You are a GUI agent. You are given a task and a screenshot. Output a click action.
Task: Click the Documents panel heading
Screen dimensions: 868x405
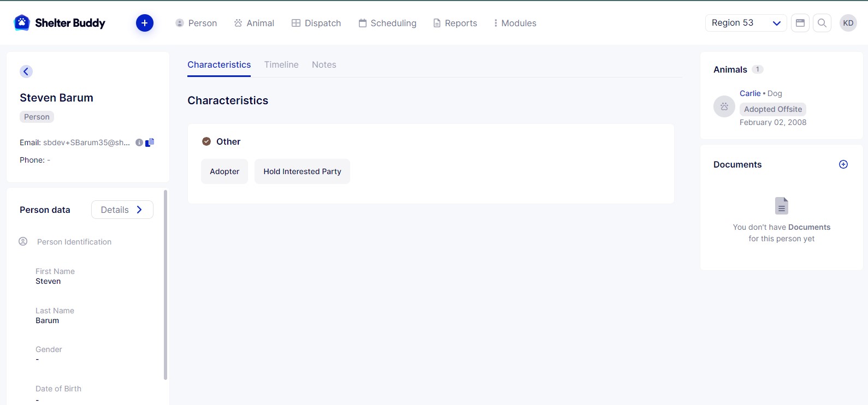point(737,164)
